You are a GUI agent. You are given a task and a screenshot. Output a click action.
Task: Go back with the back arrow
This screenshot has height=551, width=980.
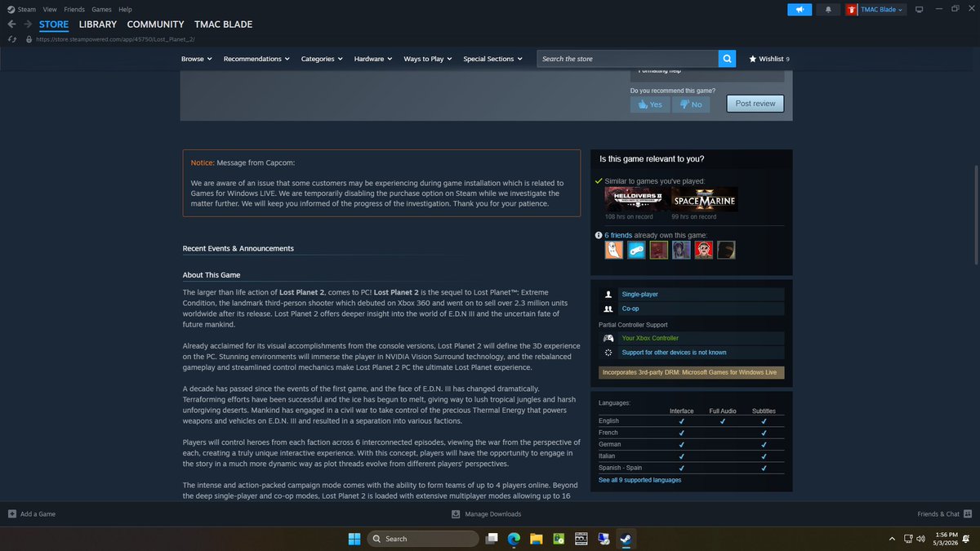(11, 24)
